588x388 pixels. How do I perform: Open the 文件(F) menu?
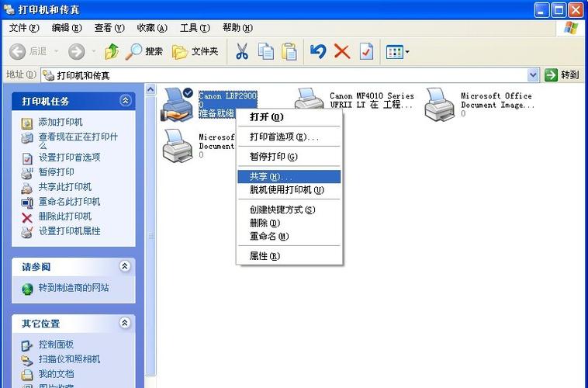point(24,28)
